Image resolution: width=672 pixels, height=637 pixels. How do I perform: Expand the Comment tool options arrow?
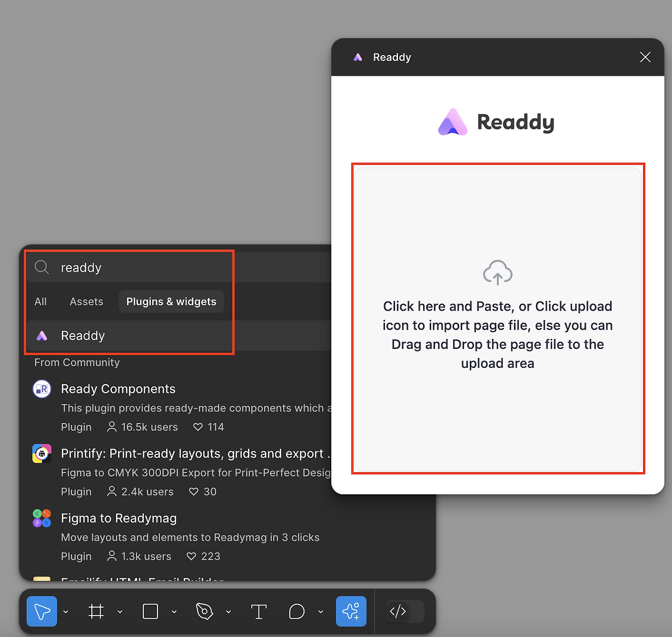click(320, 612)
